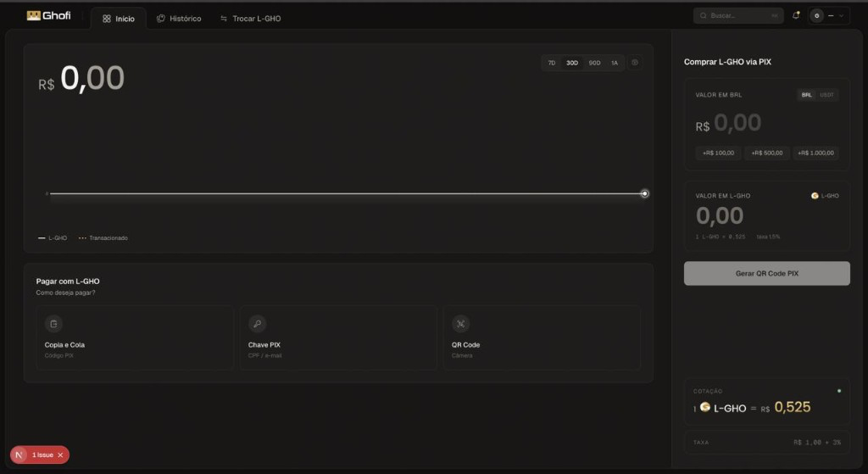Viewport: 868px width, 474px height.
Task: Select the 7D chart range
Action: (551, 63)
